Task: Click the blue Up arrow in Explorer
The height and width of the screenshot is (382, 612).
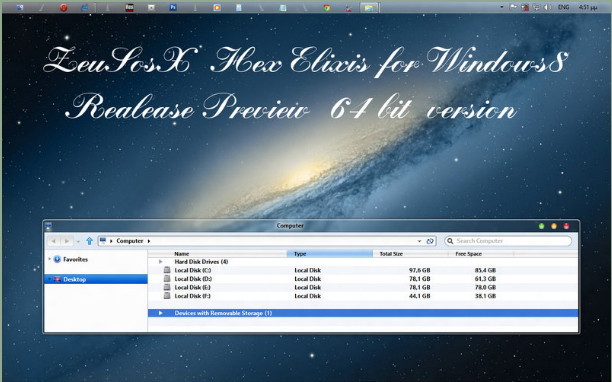Action: click(x=89, y=241)
